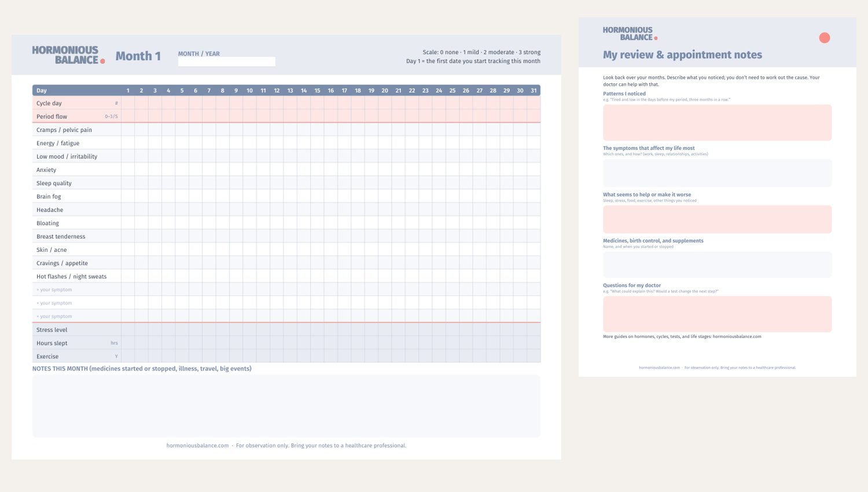Click 'What seems to help or make it worse' box
Screen dimensions: 868x492
coord(717,219)
